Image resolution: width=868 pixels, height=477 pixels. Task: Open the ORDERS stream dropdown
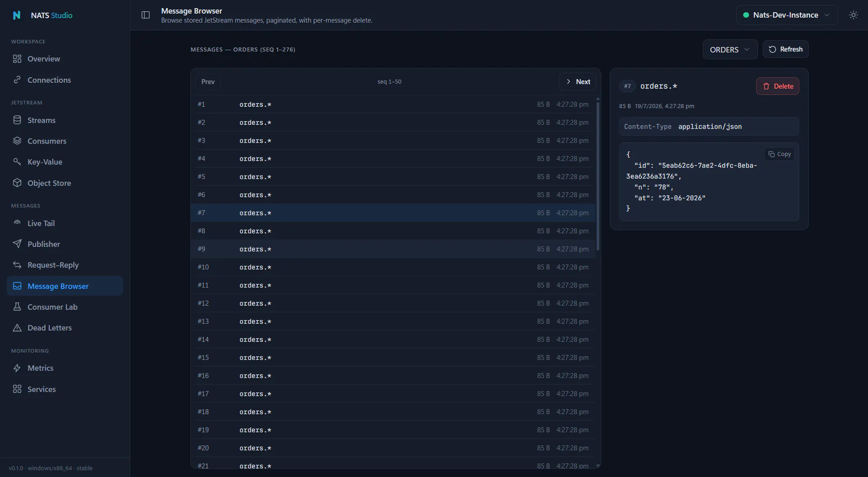(x=730, y=49)
